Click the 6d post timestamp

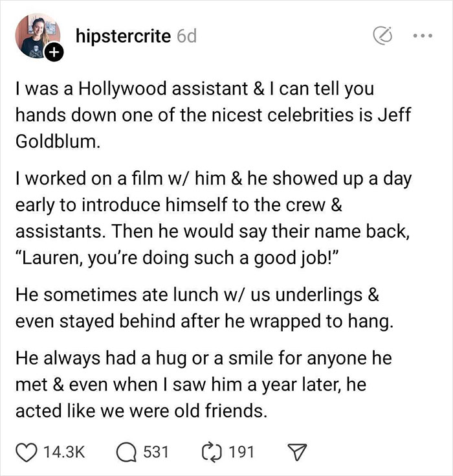(187, 37)
